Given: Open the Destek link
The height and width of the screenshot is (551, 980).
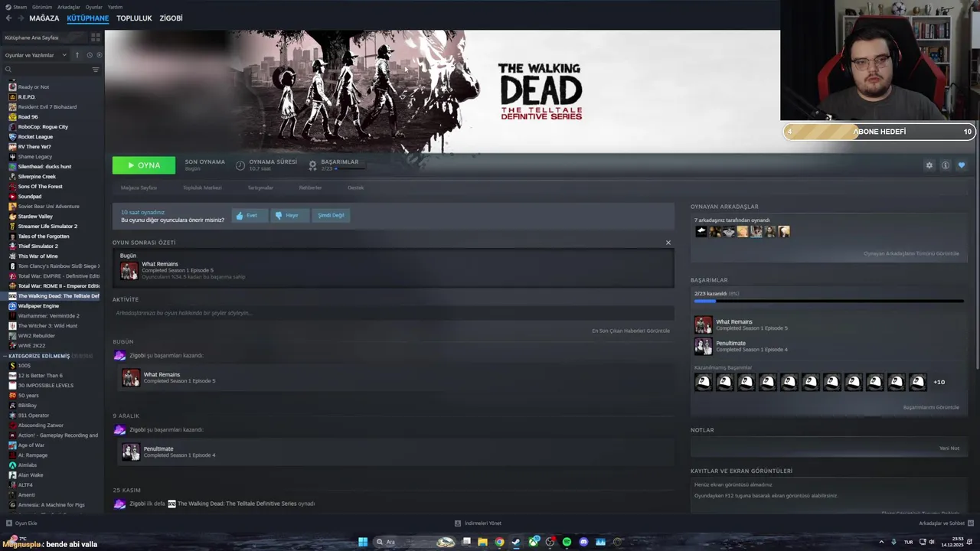Looking at the screenshot, I should click(356, 187).
